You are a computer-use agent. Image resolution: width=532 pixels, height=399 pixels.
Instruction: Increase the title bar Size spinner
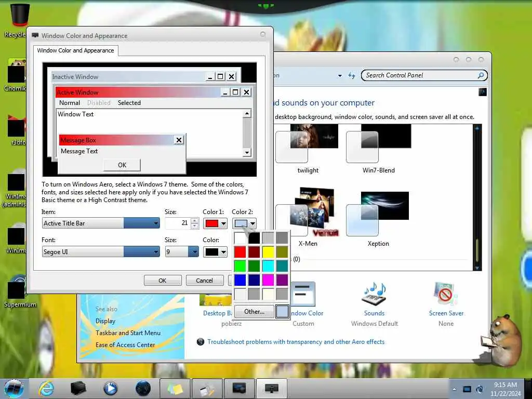pos(195,221)
